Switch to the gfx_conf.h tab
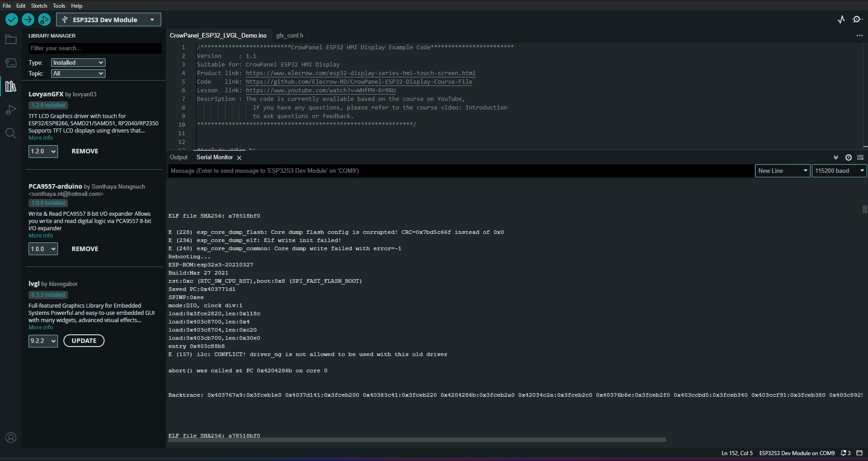Image resolution: width=868 pixels, height=461 pixels. 290,35
